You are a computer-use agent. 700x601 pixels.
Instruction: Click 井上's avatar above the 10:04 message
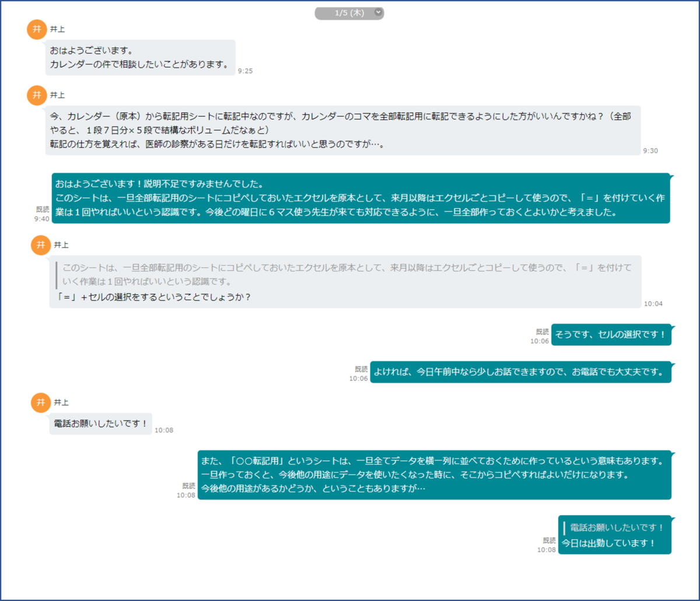click(x=40, y=245)
